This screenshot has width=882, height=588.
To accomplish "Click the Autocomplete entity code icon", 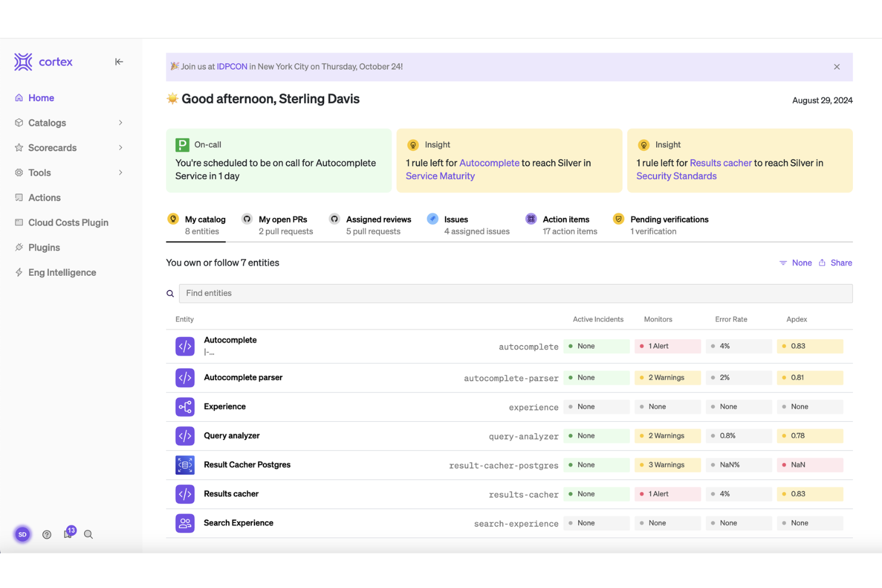I will tap(185, 346).
